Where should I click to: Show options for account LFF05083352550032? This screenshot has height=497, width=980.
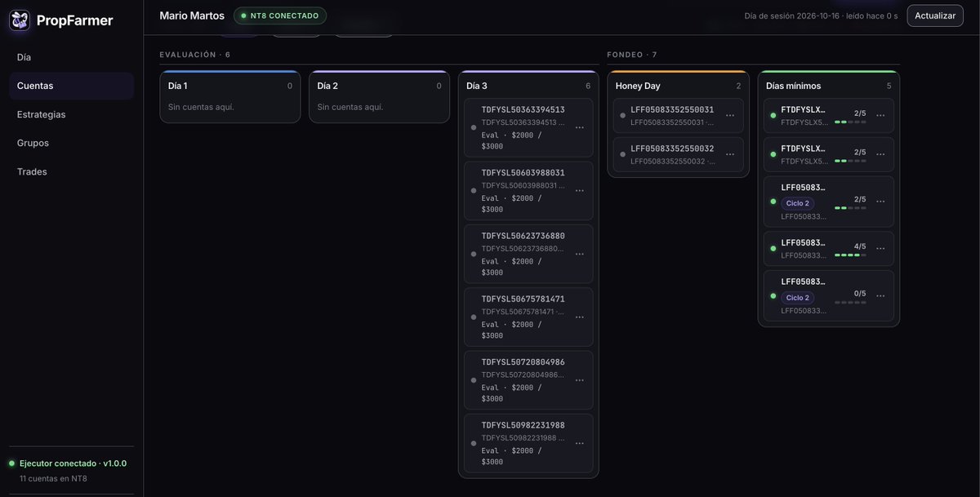point(730,155)
